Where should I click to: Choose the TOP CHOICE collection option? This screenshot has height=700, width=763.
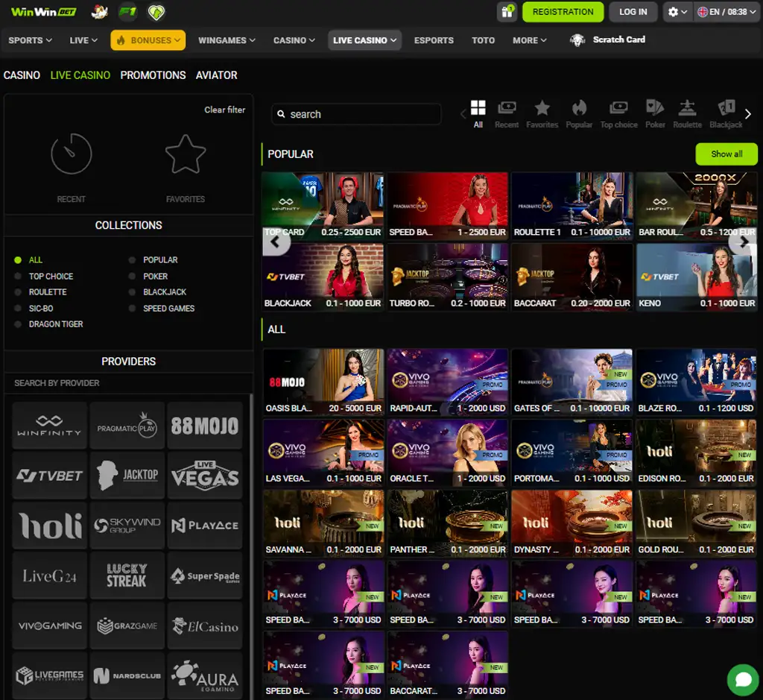[17, 276]
